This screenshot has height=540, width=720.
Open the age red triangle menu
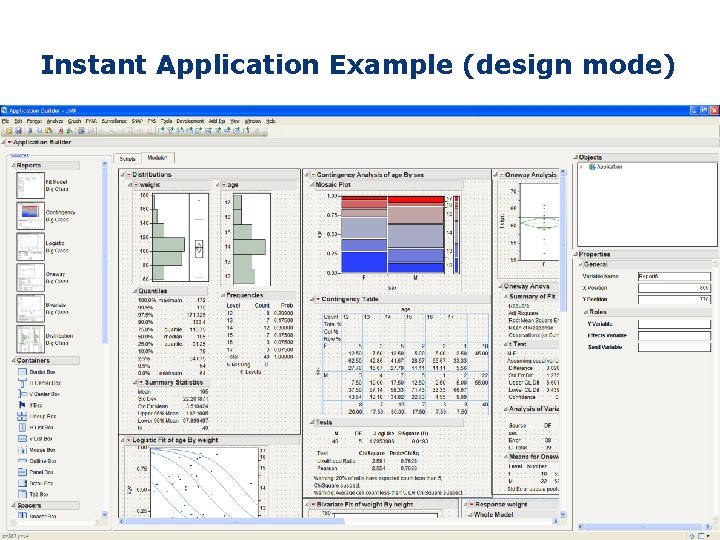click(x=224, y=185)
